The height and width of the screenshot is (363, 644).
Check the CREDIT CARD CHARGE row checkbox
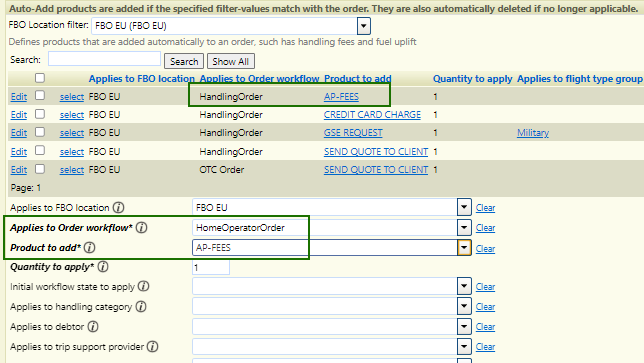point(40,114)
